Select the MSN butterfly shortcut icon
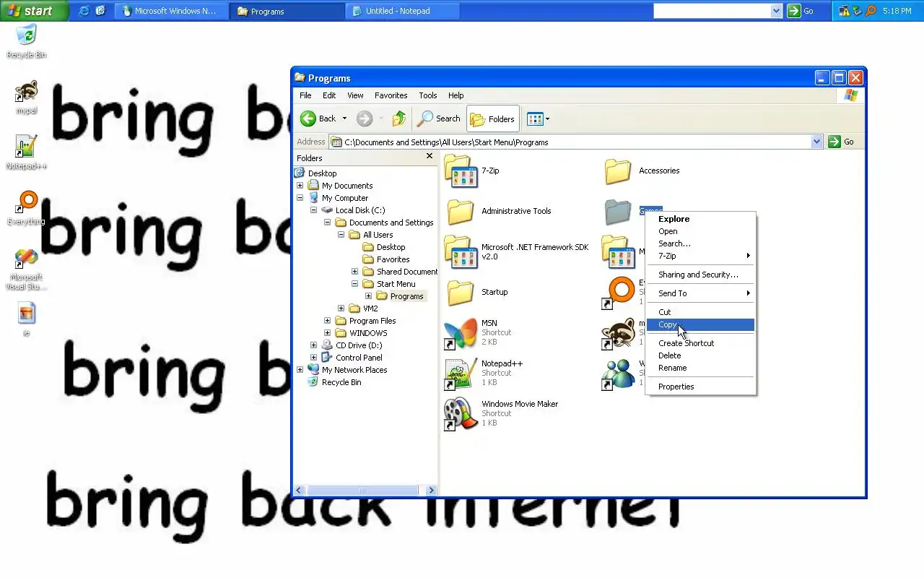This screenshot has height=578, width=924. [461, 333]
